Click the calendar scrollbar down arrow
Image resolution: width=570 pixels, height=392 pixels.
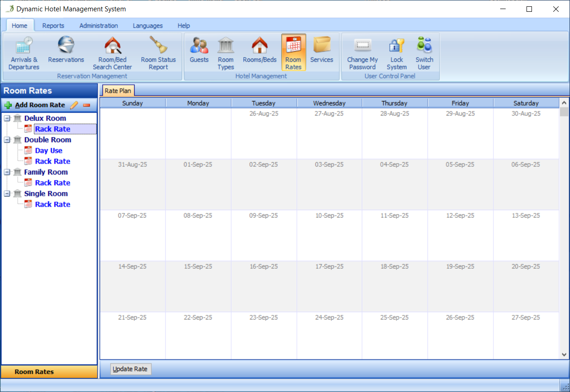564,355
